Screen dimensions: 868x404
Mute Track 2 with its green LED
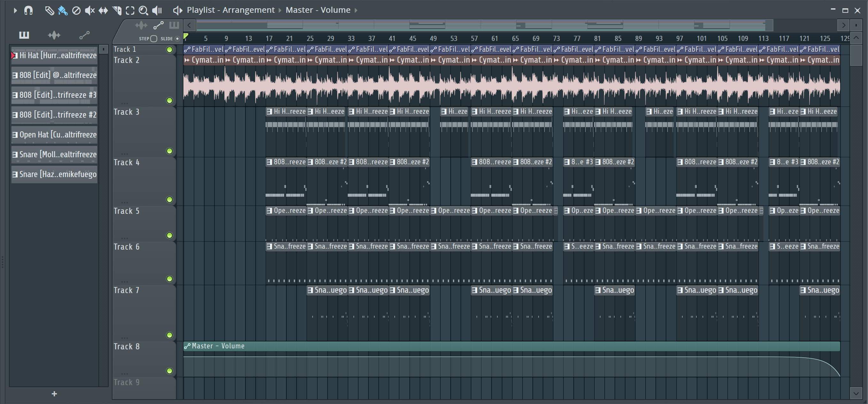(x=169, y=100)
